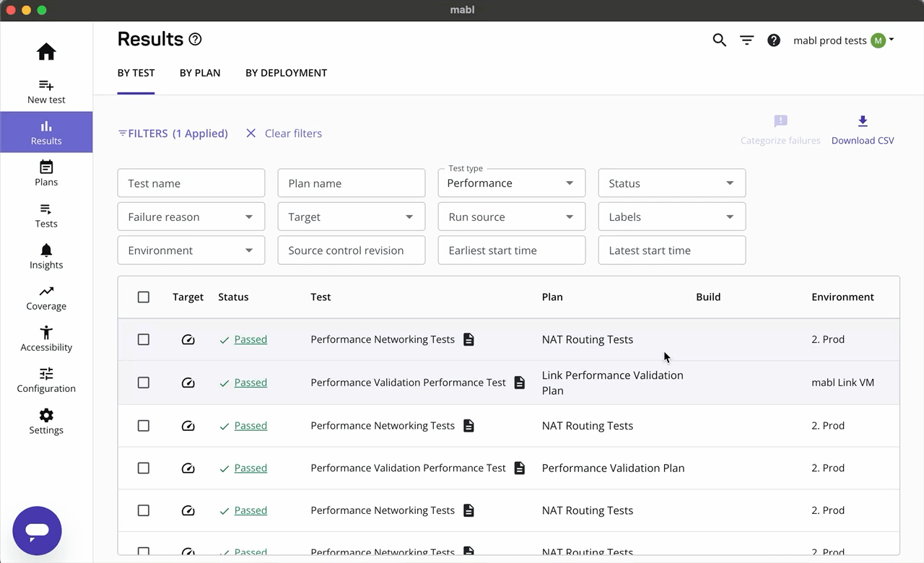Click the search magnifier icon
Image resolution: width=924 pixels, height=563 pixels.
point(719,40)
